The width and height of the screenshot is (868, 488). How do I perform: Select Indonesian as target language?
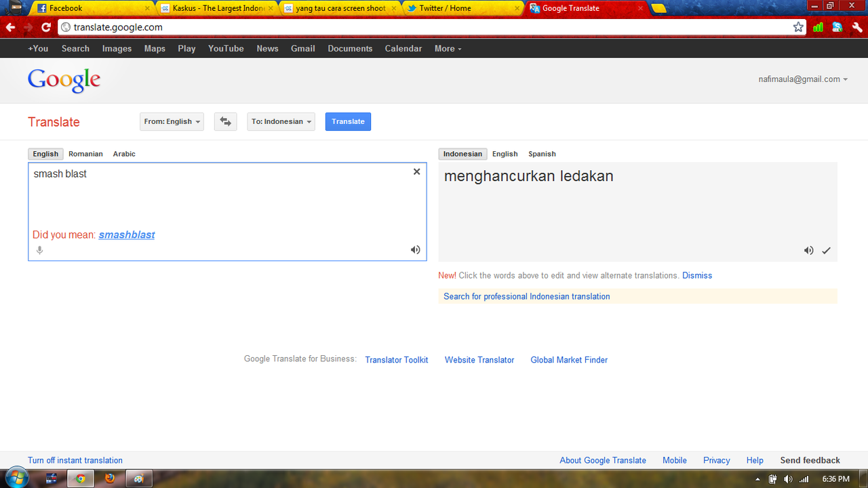click(x=462, y=154)
